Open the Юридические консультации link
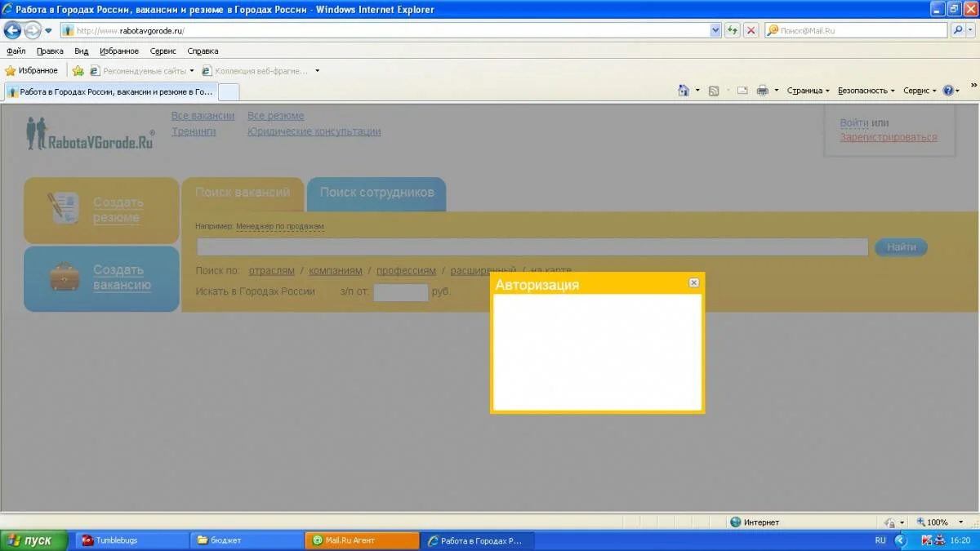This screenshot has height=551, width=980. click(314, 131)
